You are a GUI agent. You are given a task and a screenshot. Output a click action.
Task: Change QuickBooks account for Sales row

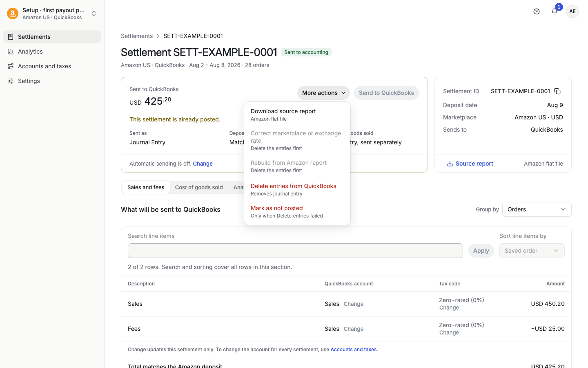click(x=354, y=304)
